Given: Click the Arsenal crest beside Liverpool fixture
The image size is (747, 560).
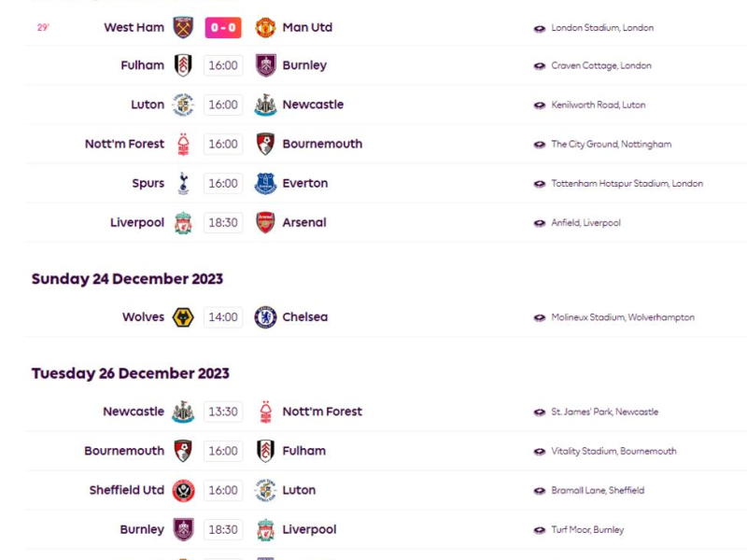Looking at the screenshot, I should click(x=265, y=223).
